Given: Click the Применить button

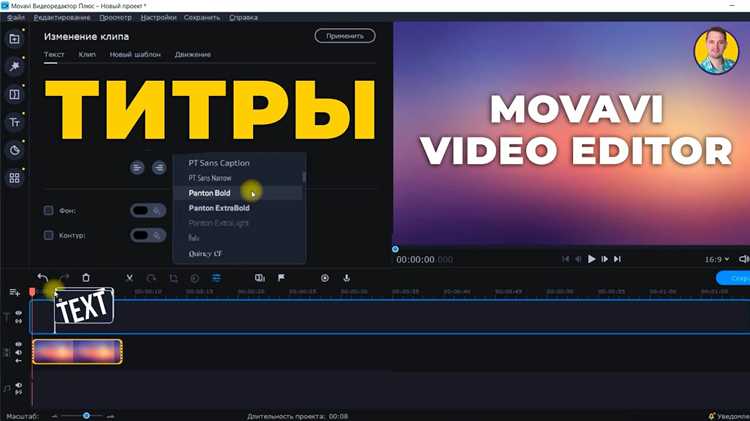Looking at the screenshot, I should 345,36.
